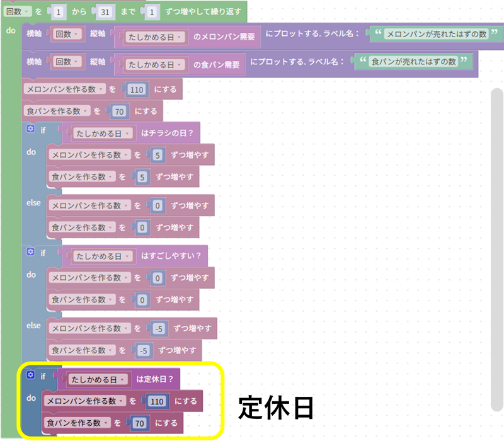Click the label text 食パンが売れたはずの数
The width and height of the screenshot is (504, 441).
pos(413,62)
